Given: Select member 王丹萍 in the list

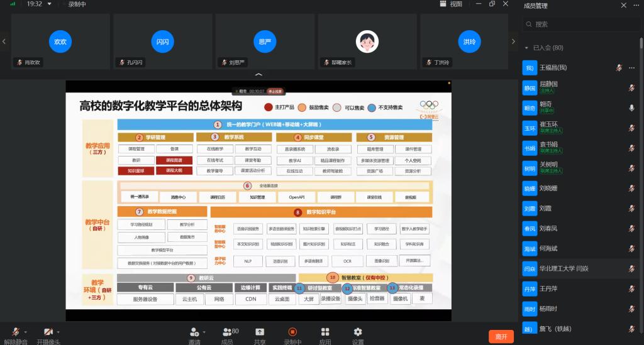Looking at the screenshot, I should (x=579, y=289).
